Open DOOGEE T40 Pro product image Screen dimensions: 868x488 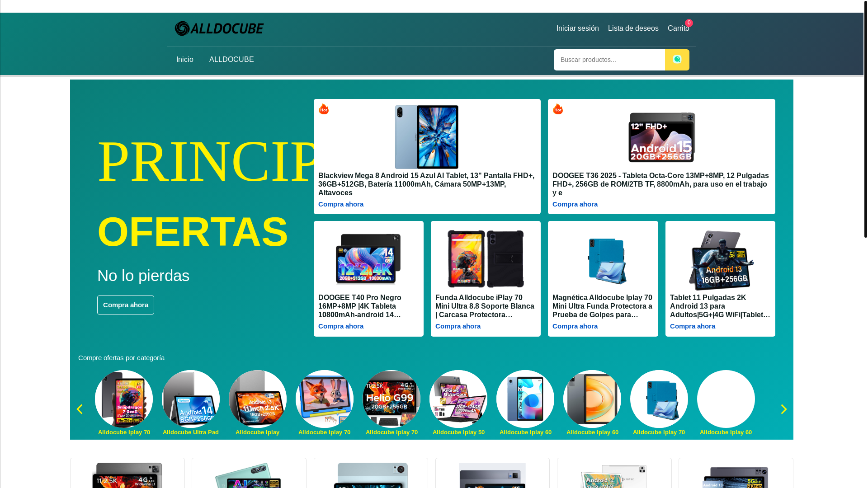368,259
